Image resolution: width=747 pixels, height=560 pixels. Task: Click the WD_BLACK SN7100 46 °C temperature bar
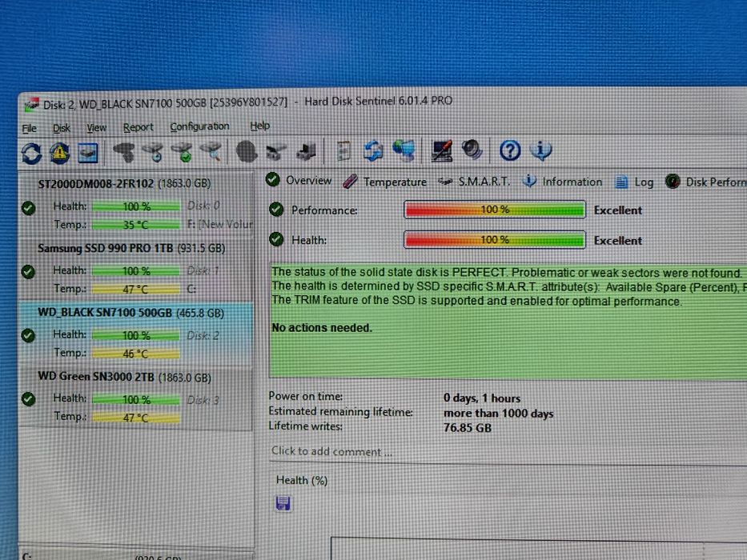pos(136,354)
